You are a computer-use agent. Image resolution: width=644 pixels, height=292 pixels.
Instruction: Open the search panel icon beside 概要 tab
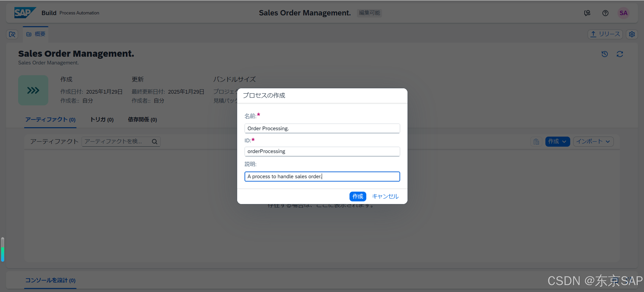tap(12, 34)
